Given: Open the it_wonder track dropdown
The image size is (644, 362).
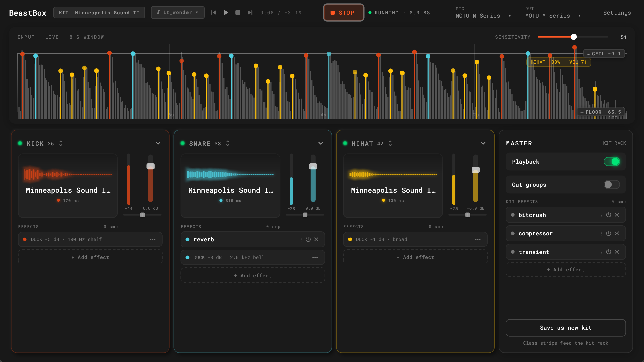Looking at the screenshot, I should coord(177,13).
